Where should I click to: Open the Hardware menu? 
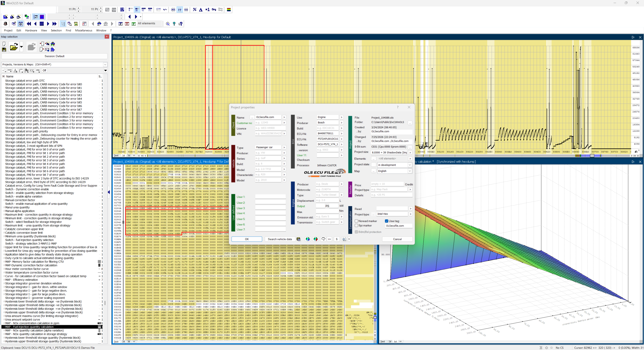tap(31, 30)
